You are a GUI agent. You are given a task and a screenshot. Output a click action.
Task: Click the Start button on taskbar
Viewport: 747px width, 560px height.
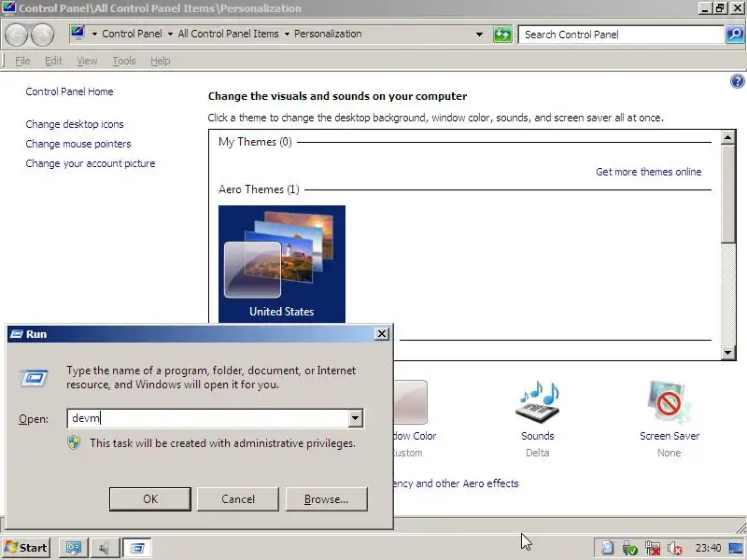pos(26,548)
